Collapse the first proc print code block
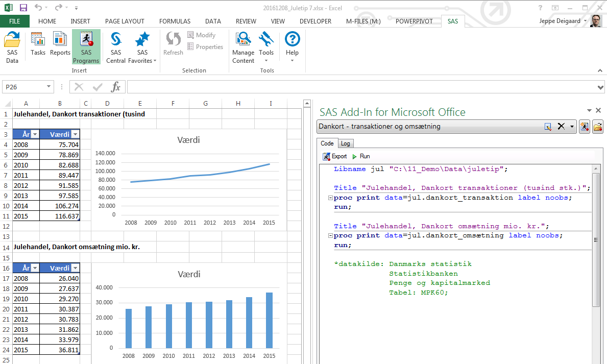This screenshot has width=607, height=364. 330,198
